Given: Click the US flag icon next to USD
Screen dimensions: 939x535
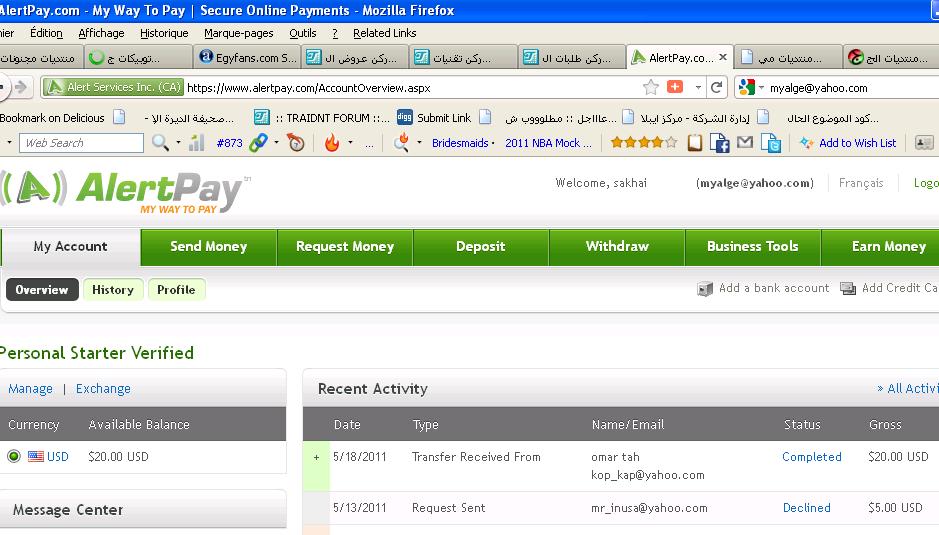Looking at the screenshot, I should pyautogui.click(x=36, y=457).
